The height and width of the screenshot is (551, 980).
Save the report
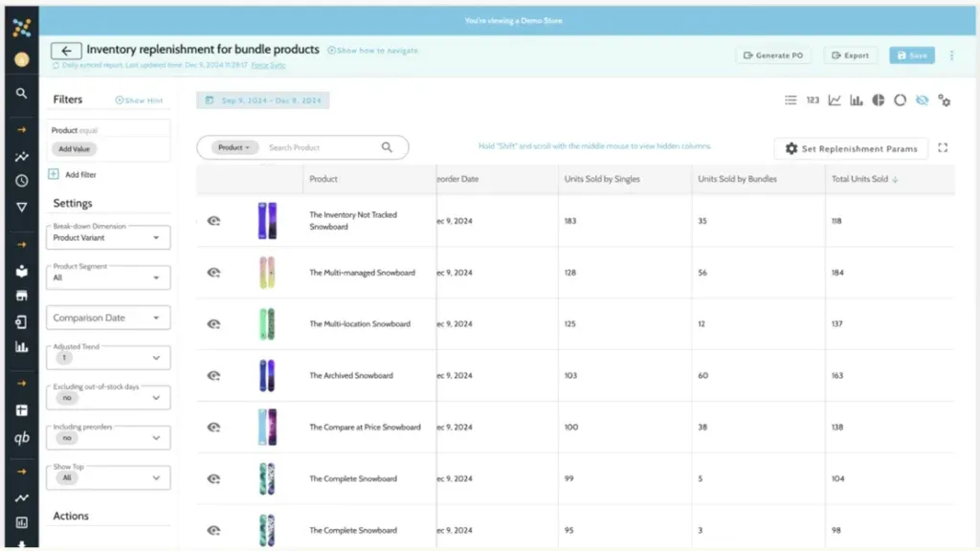pyautogui.click(x=912, y=55)
